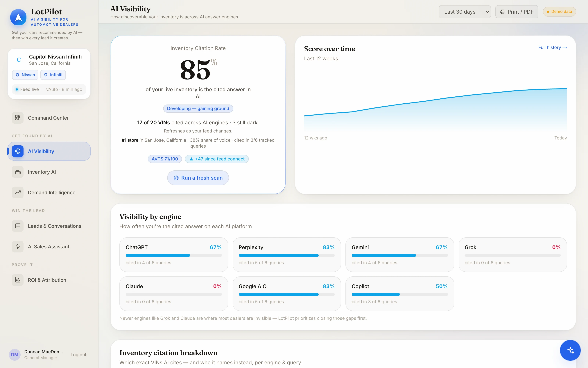Click the Capitol Nissan Infiniti C logo

click(19, 60)
